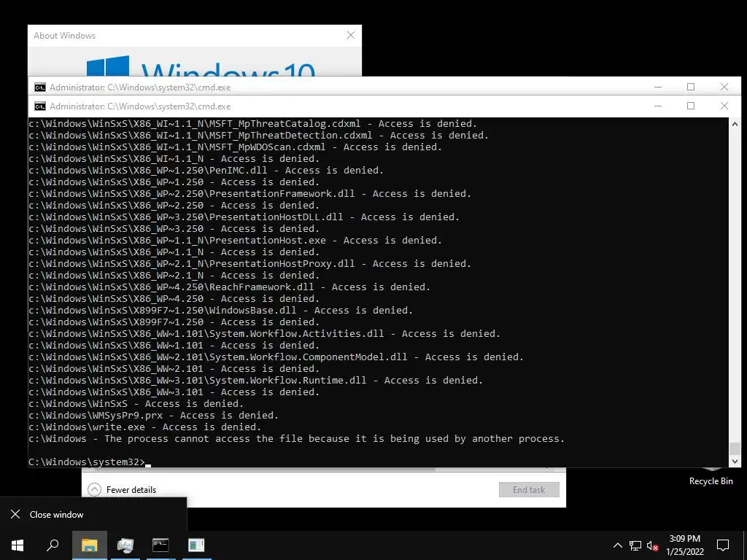The width and height of the screenshot is (747, 560).
Task: Open the Action Center notifications icon
Action: [723, 545]
